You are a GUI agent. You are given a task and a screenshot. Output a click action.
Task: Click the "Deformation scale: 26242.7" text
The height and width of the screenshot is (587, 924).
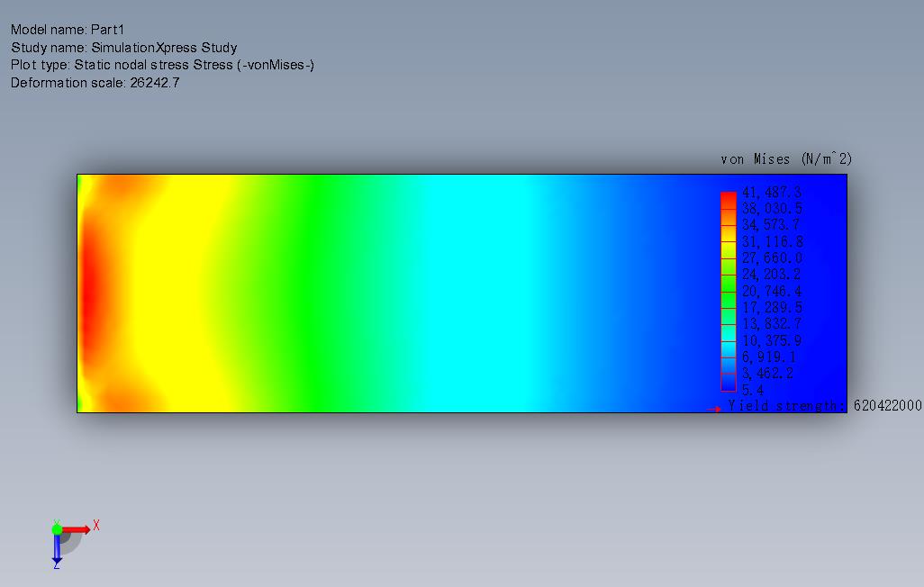95,83
